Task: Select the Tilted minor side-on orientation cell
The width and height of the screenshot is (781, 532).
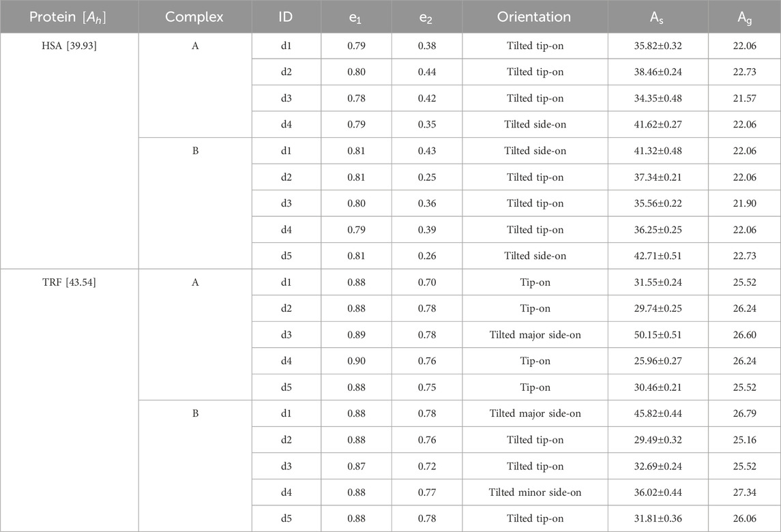Action: tap(535, 492)
